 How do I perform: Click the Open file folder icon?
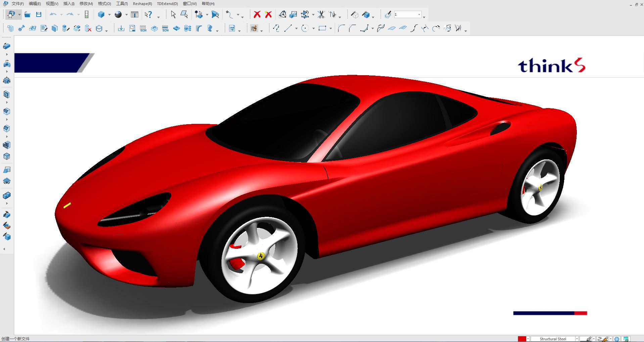coord(28,14)
